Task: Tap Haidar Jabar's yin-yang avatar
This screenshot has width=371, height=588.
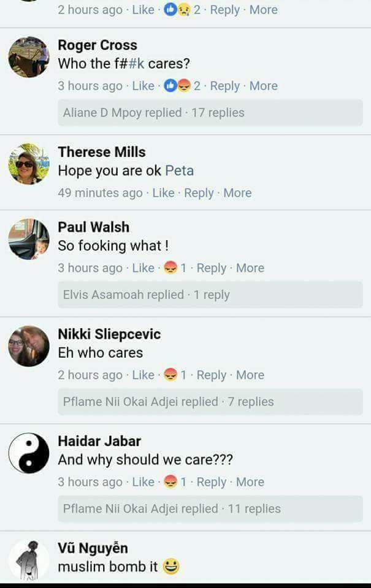Action: click(29, 453)
